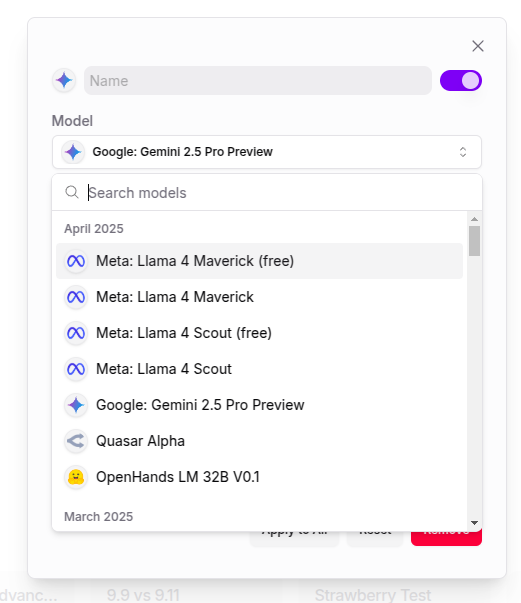Screen dimensions: 521x603
Task: Click the scrollbar down arrow in model list
Action: click(474, 523)
